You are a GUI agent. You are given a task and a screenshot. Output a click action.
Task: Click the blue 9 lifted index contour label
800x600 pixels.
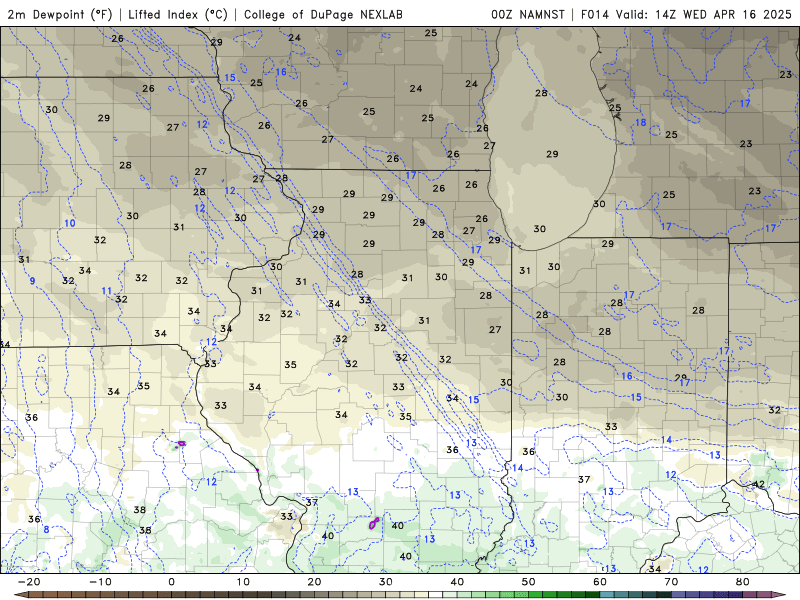(x=33, y=281)
